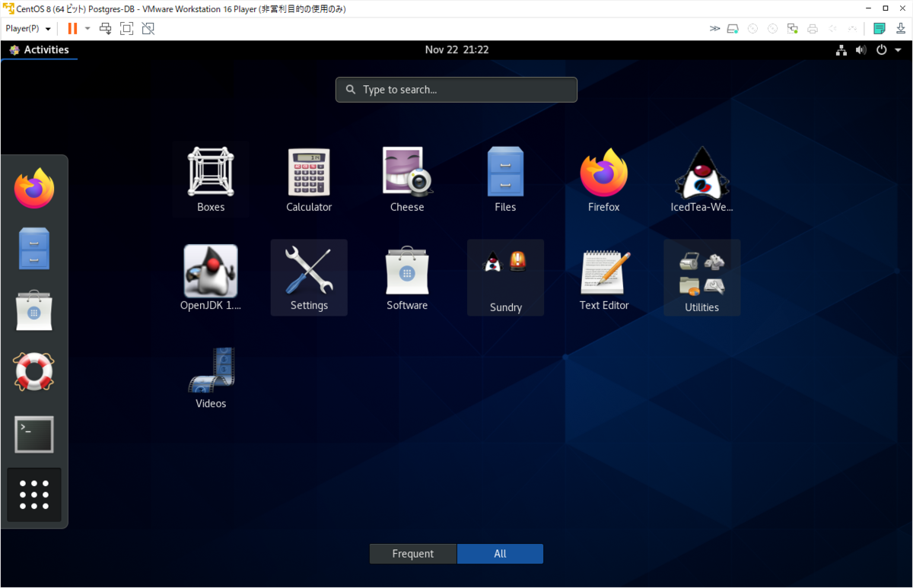Launch the Cheese webcam app
913x588 pixels.
pyautogui.click(x=407, y=180)
